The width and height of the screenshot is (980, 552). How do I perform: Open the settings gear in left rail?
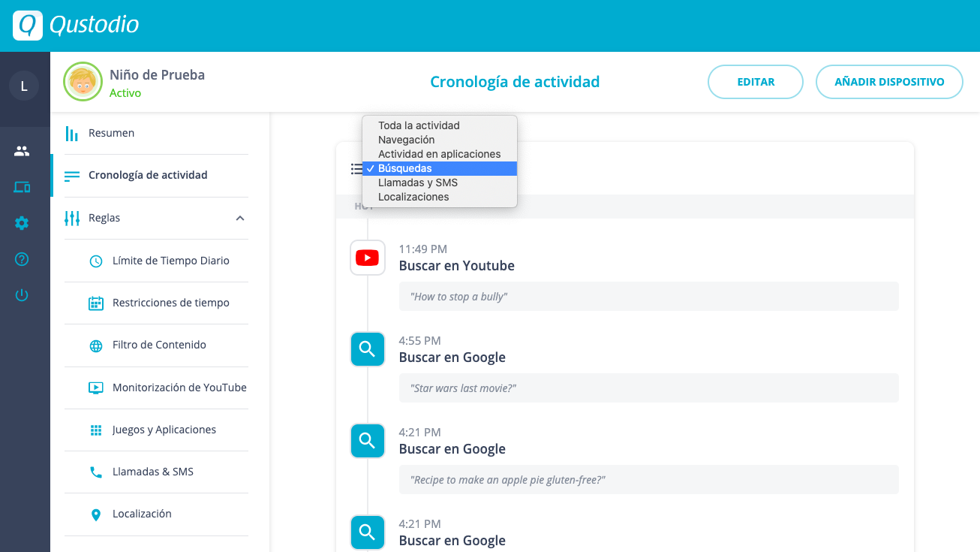[x=22, y=223]
